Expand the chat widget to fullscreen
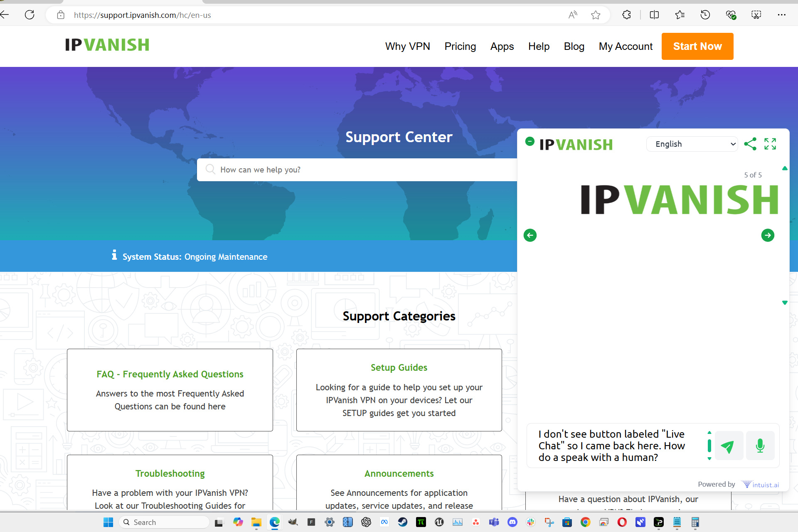This screenshot has height=532, width=798. coord(770,144)
